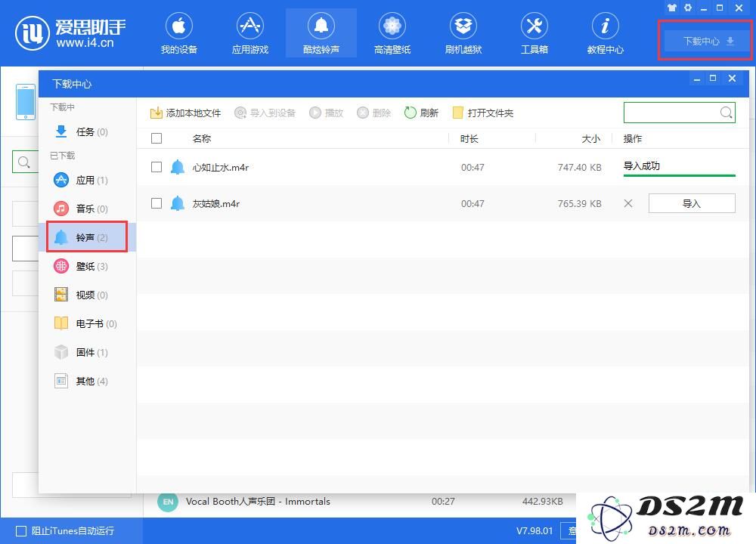The image size is (756, 544).
Task: Open the 我的设备 section
Action: tap(179, 32)
